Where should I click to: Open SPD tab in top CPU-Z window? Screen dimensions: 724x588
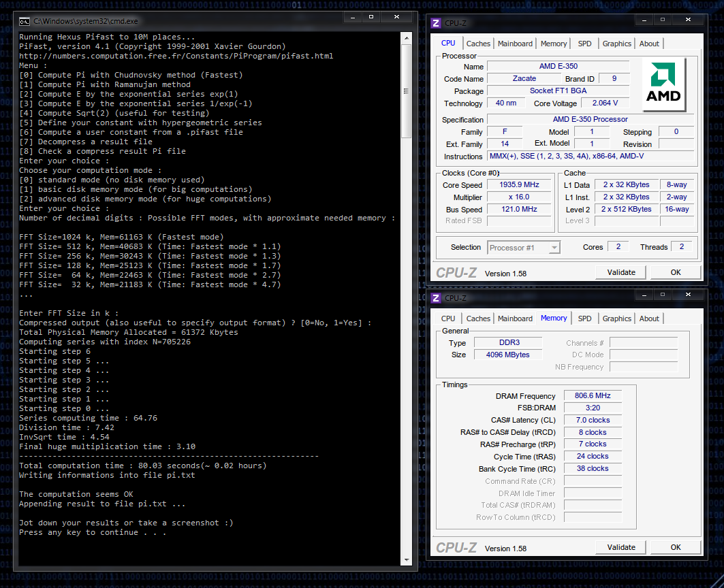584,44
